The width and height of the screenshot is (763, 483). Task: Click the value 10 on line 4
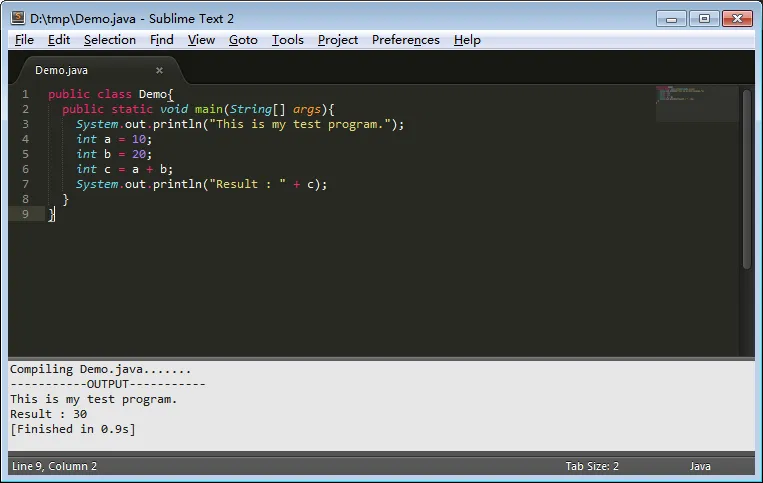tap(139, 140)
